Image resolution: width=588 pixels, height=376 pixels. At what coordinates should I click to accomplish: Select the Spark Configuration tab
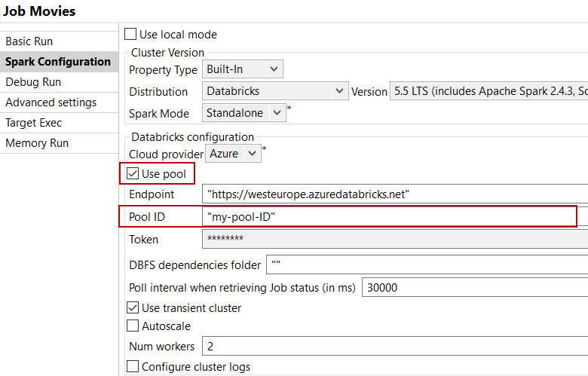(58, 62)
